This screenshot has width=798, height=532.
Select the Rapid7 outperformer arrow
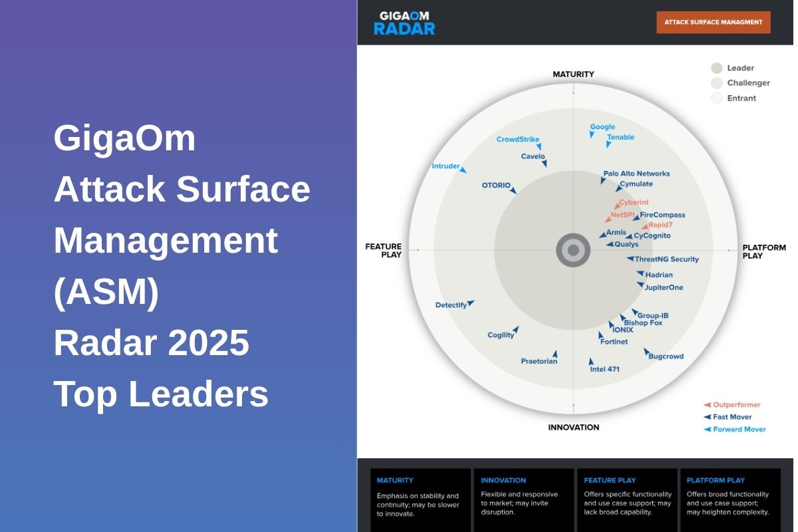(645, 227)
